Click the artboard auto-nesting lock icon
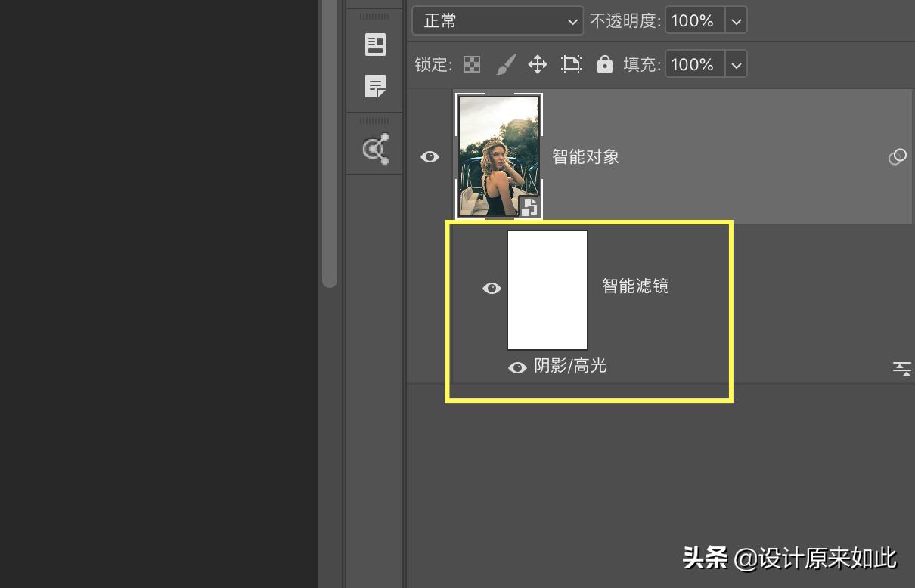 pyautogui.click(x=571, y=64)
